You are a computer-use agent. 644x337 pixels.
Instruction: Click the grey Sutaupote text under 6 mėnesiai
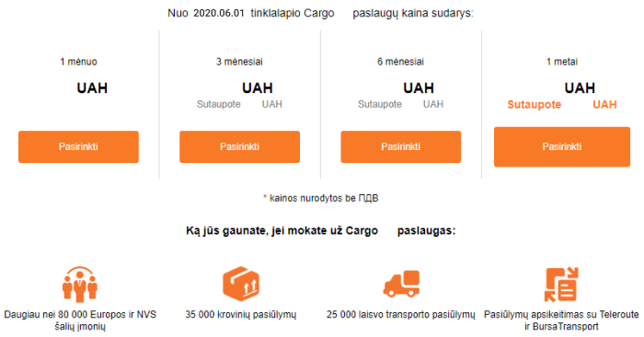(379, 104)
